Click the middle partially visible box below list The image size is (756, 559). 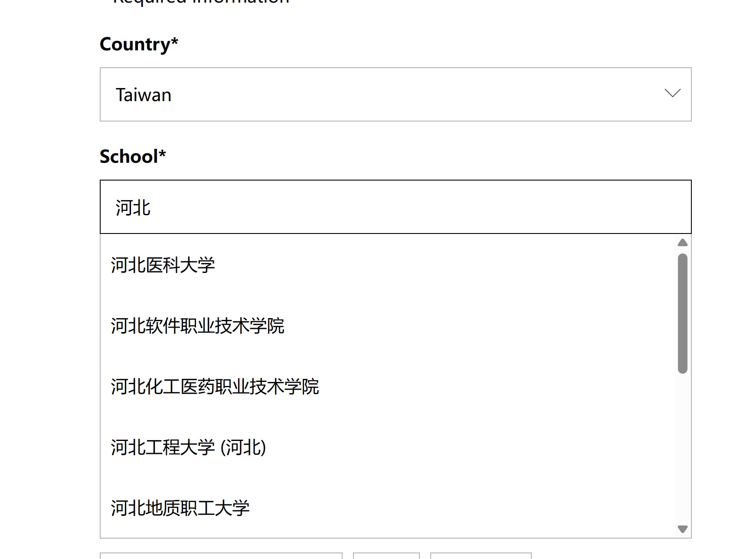tap(386, 556)
